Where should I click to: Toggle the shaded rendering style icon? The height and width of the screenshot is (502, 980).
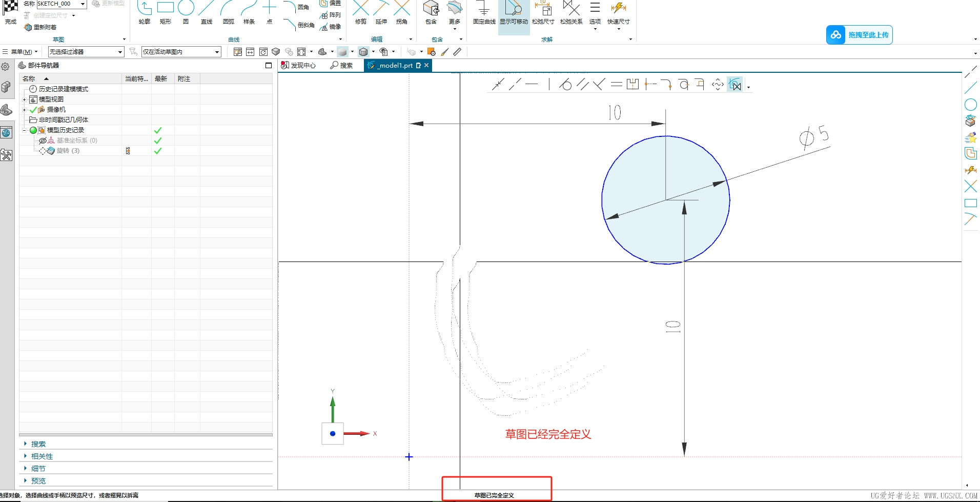[x=342, y=52]
